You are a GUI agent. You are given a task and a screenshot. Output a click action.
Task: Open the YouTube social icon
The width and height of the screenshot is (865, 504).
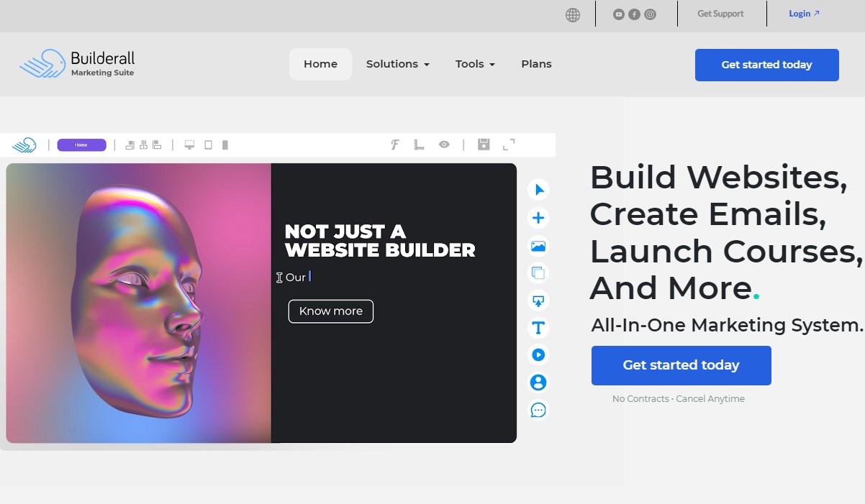(x=618, y=14)
